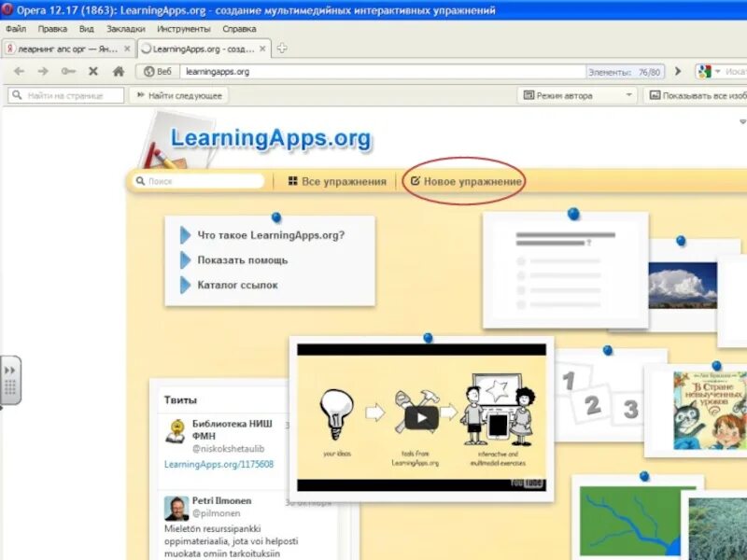The width and height of the screenshot is (747, 560).
Task: Open Все упражнения
Action: 337,181
